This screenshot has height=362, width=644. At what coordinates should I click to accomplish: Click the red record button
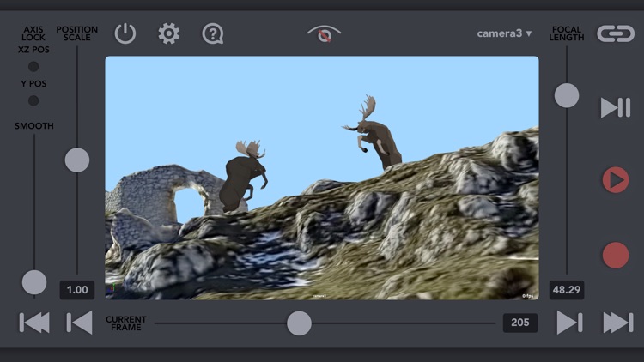(x=616, y=256)
